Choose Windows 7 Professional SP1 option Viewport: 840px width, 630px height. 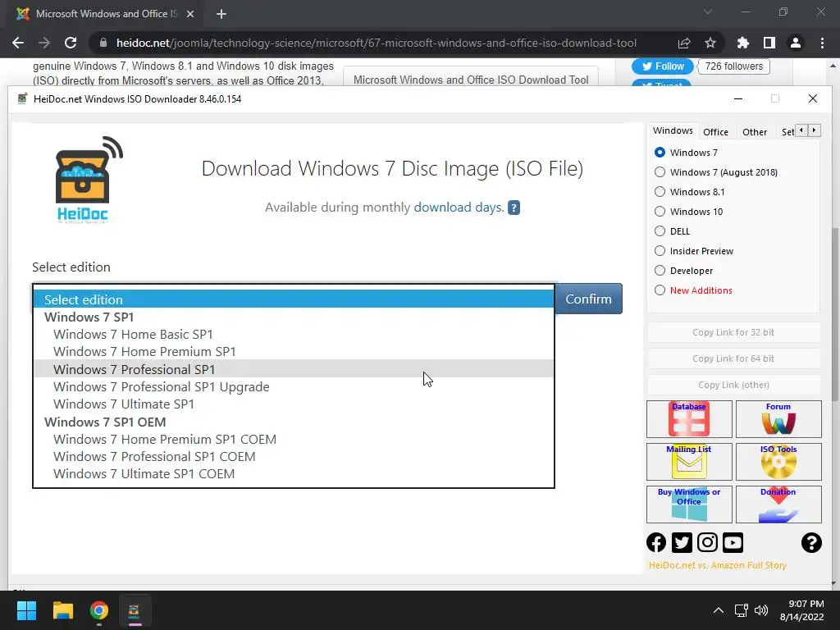tap(294, 369)
